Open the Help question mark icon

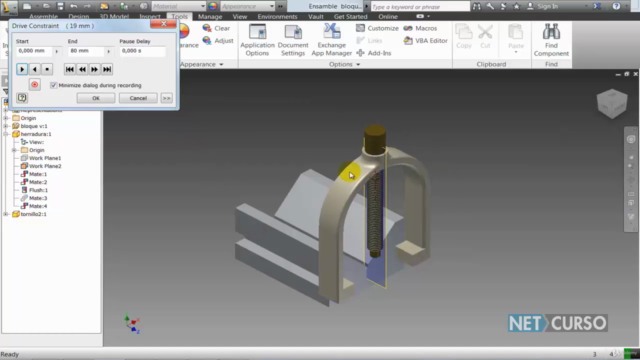(616, 6)
